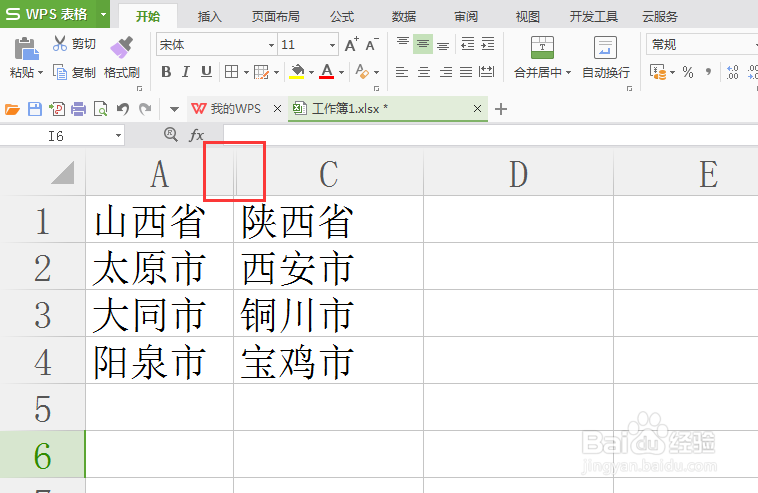Click the Paste (粘贴) icon
The width and height of the screenshot is (758, 493).
26,49
